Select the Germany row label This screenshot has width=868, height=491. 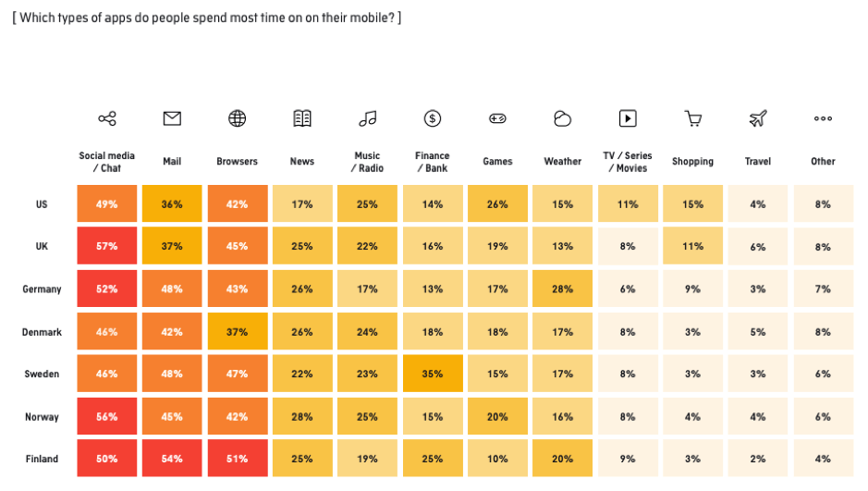tap(42, 289)
